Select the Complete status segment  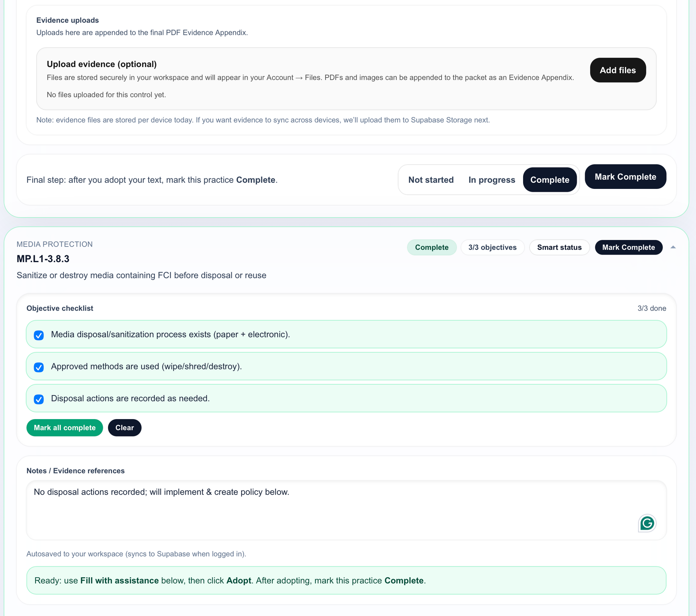click(550, 180)
